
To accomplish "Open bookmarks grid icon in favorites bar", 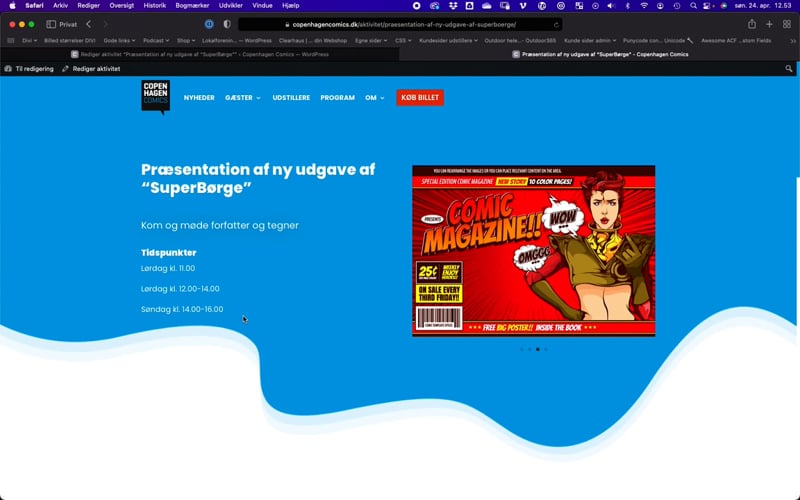I will pyautogui.click(x=11, y=40).
